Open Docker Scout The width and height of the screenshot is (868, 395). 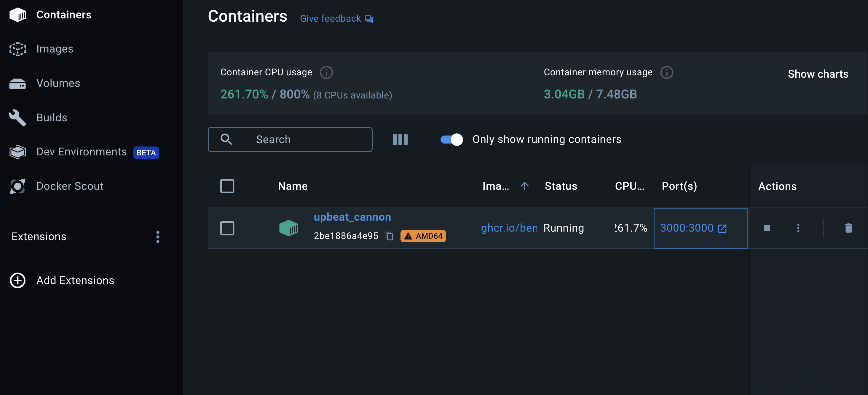(x=69, y=186)
